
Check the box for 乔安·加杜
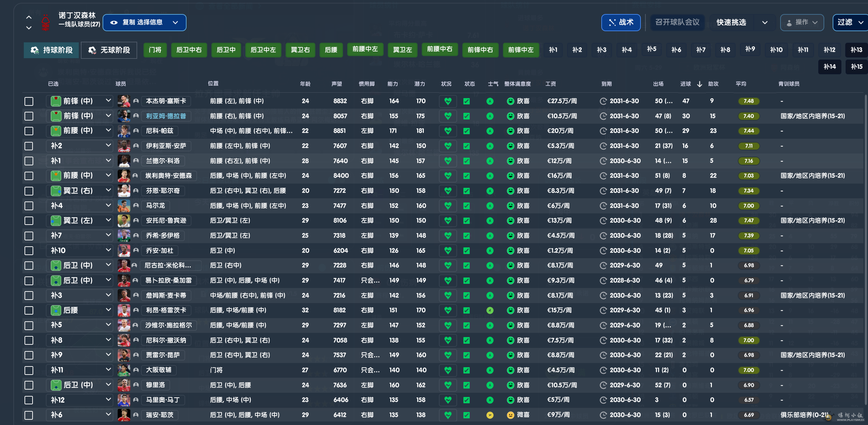coord(29,251)
